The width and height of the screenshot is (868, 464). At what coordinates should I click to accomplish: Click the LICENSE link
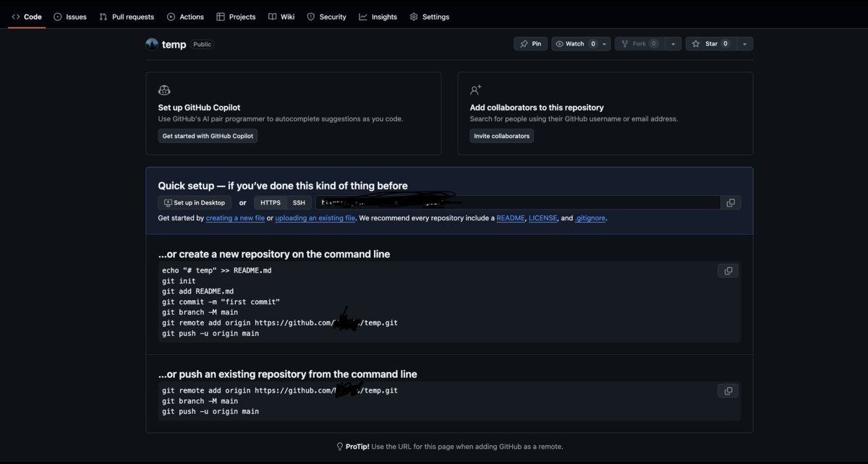tap(543, 218)
